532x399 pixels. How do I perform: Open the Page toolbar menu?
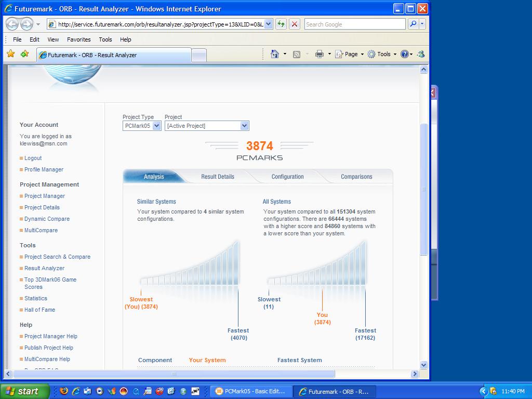click(349, 54)
